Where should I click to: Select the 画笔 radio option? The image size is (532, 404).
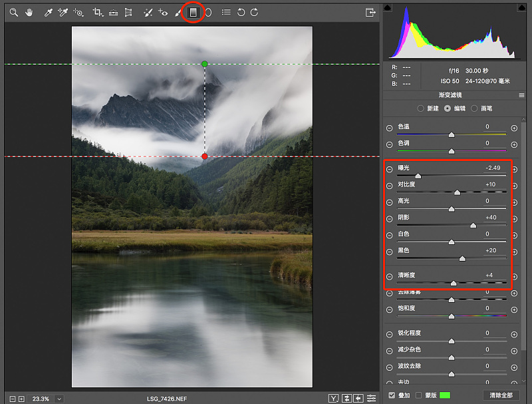(474, 108)
